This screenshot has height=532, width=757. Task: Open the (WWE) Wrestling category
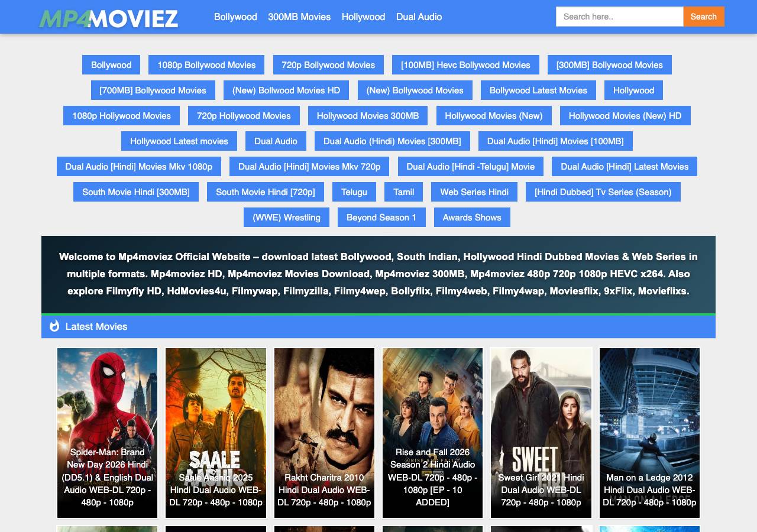[286, 218]
